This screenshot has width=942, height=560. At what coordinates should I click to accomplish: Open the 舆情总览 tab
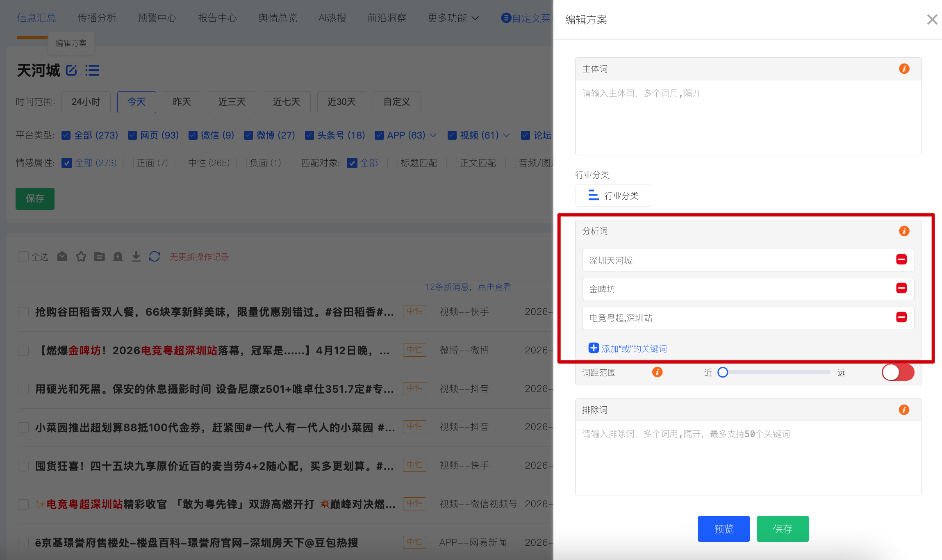click(x=278, y=18)
